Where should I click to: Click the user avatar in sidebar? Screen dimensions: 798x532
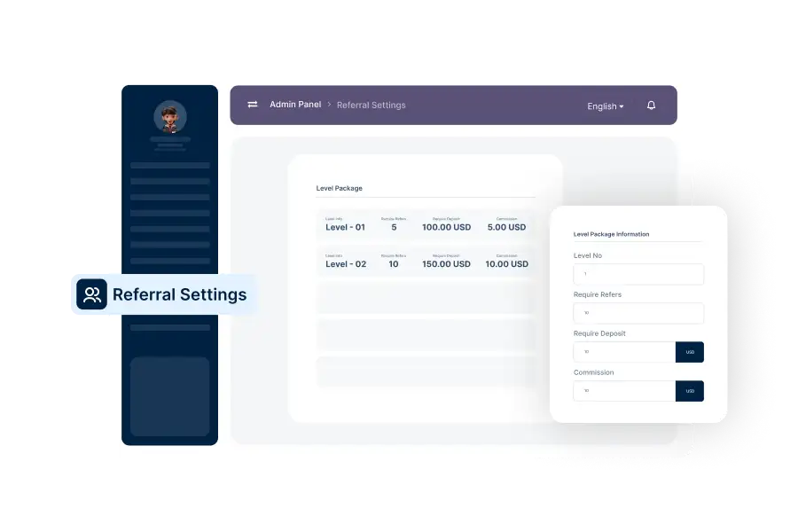(169, 116)
